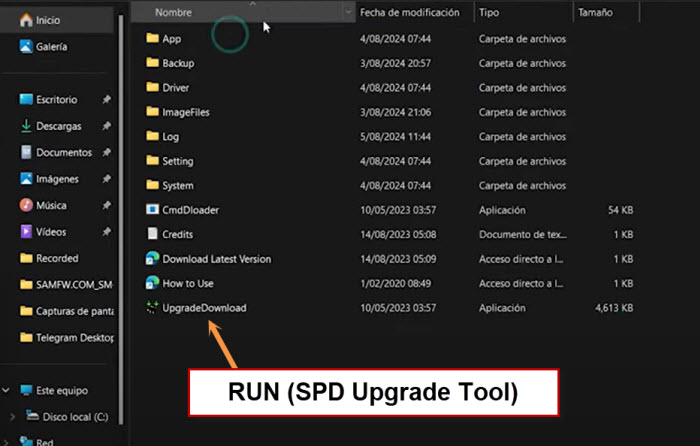
Task: Click the Este equipo computer icon
Action: [26, 390]
